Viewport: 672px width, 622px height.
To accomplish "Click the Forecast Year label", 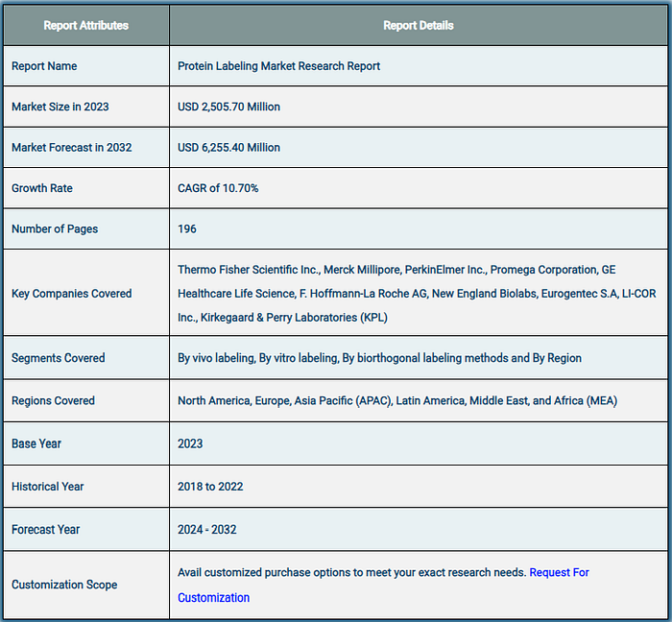I will click(45, 530).
